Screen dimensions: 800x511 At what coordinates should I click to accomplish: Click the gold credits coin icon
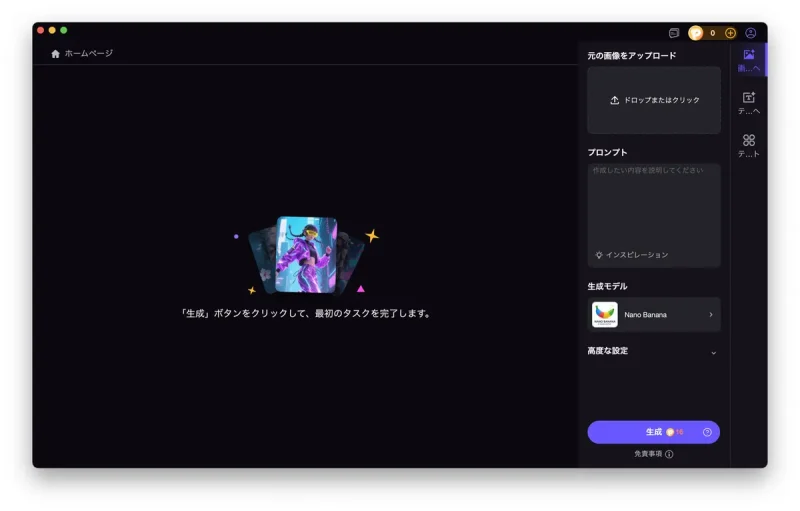pos(696,33)
